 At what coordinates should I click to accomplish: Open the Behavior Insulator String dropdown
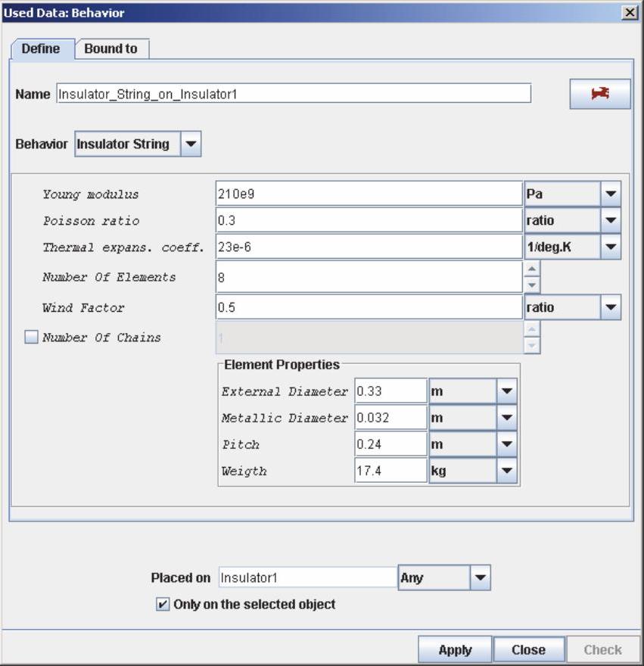pyautogui.click(x=191, y=144)
